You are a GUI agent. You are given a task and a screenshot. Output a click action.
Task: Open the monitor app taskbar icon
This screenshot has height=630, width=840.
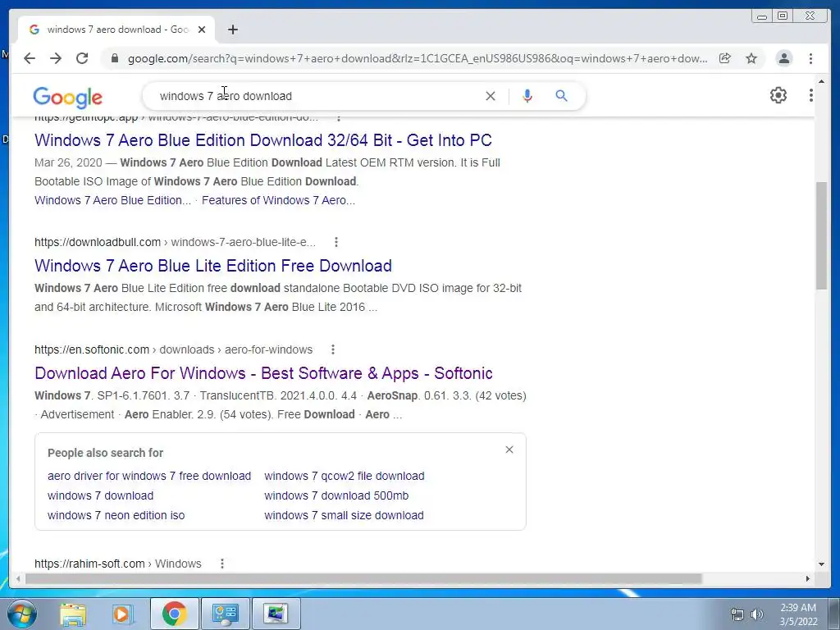[276, 614]
